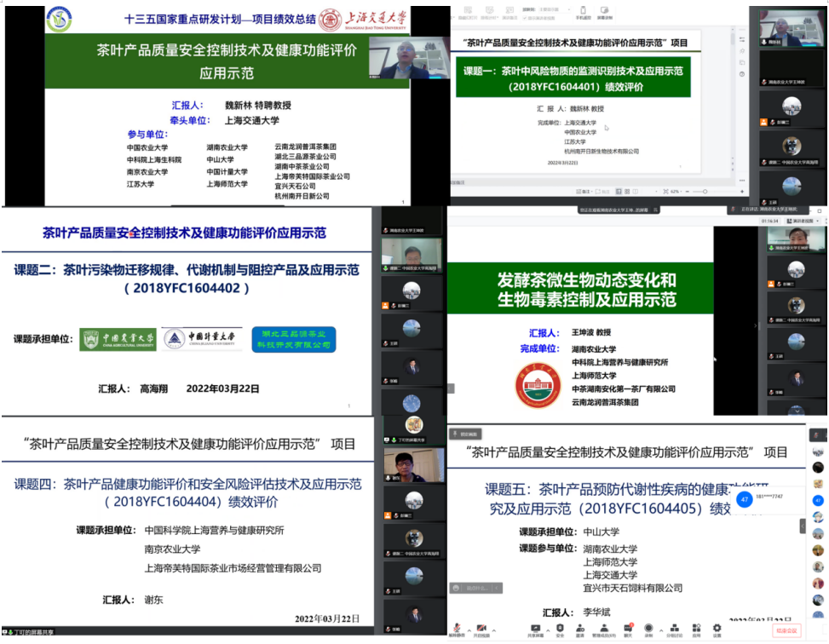Adjust the slide zoom slider handle
The width and height of the screenshot is (829, 644).
[705, 192]
